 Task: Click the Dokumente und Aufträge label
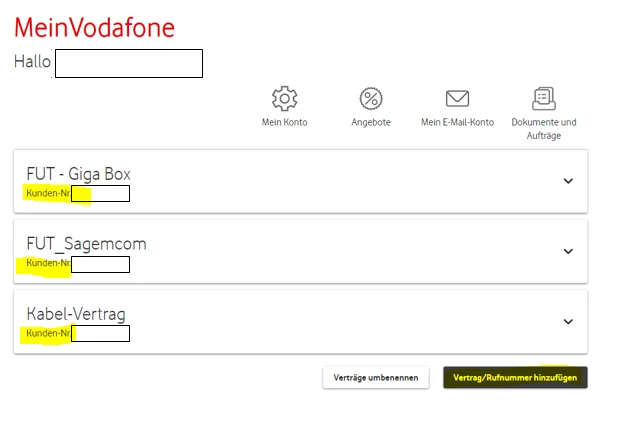pos(544,129)
